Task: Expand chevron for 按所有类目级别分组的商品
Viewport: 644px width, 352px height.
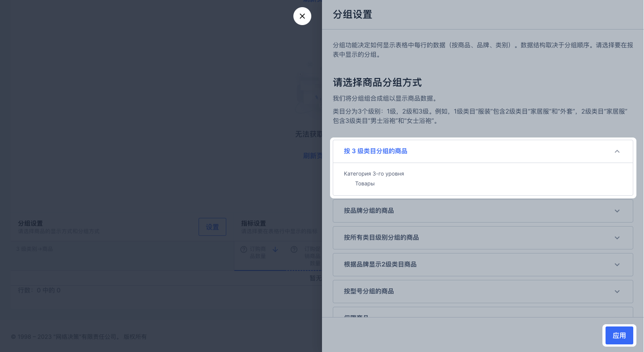Action: [x=617, y=238]
